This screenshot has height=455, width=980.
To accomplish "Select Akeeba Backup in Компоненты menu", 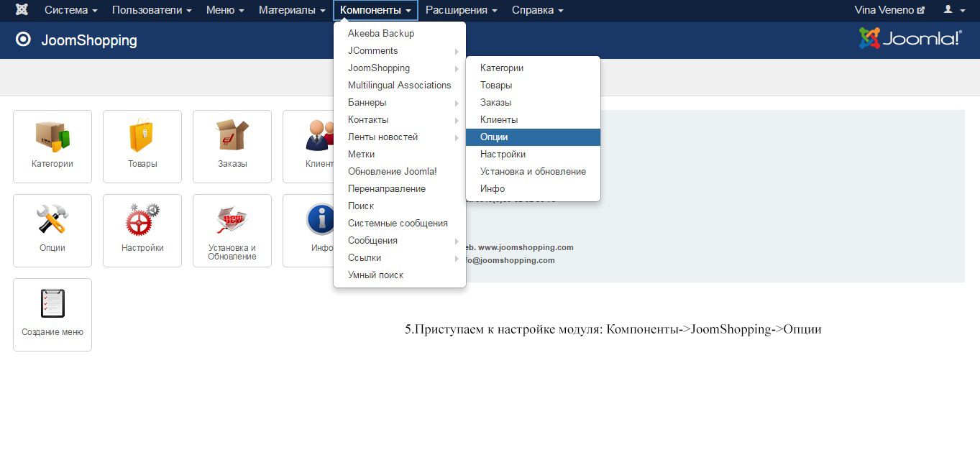I will [400, 34].
